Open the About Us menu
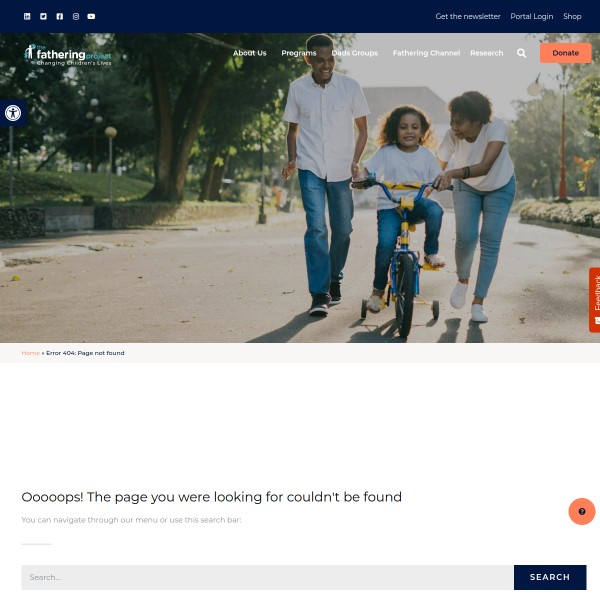This screenshot has height=600, width=600. [x=249, y=53]
